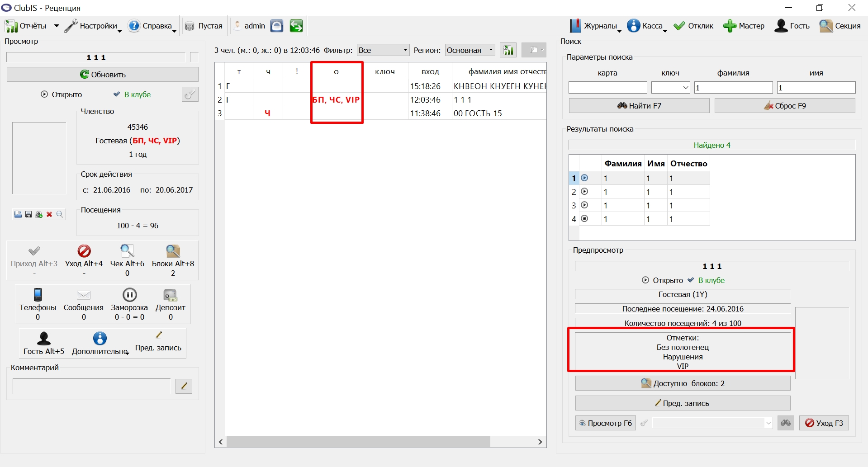Click the horizontal scrollbar in the visitor list

pos(358,442)
